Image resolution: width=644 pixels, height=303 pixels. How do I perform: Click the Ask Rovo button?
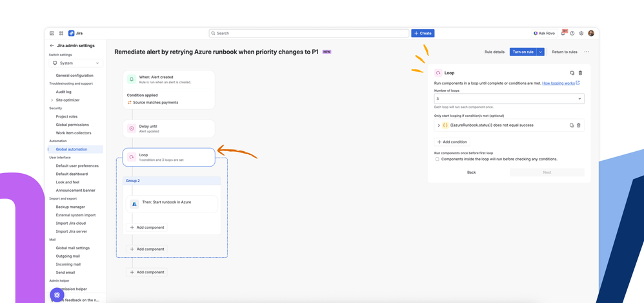coord(544,34)
